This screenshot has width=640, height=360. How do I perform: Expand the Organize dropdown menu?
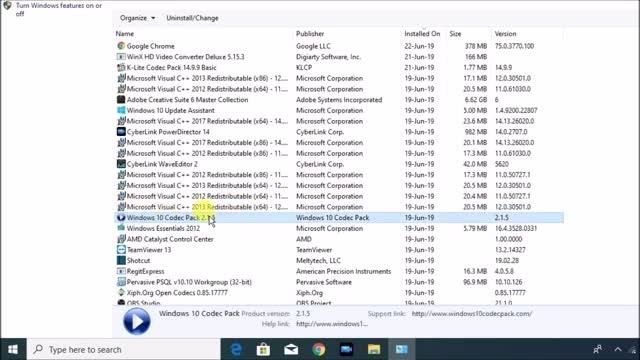pos(138,18)
